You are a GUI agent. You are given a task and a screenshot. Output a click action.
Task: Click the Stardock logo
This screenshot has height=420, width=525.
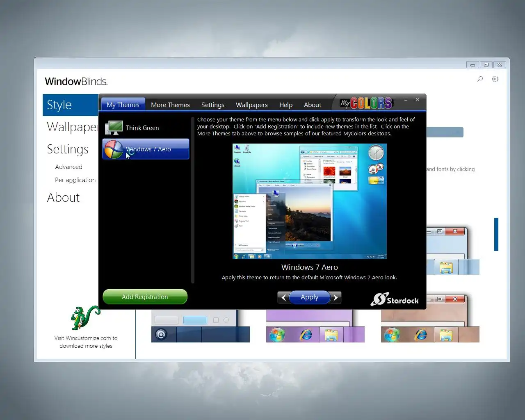395,300
